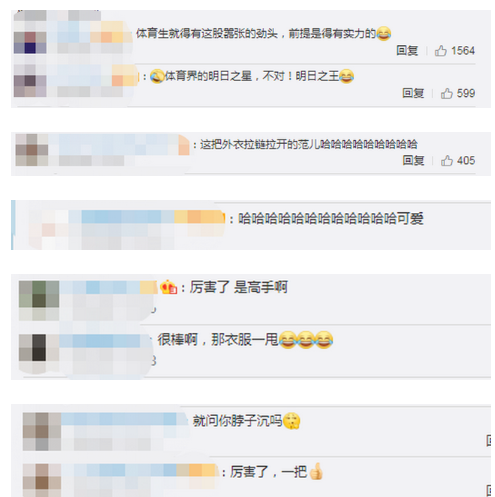Open avatar of 厉害了 是高手啊 commenter
495x497 pixels.
(39, 301)
